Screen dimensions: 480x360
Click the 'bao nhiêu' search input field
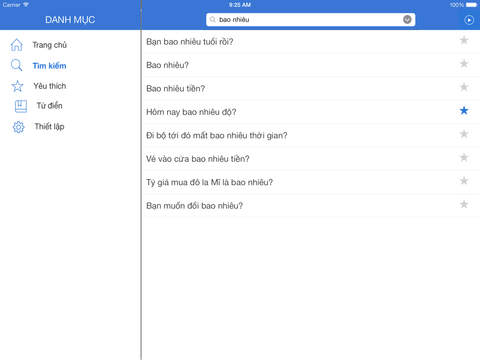click(x=310, y=20)
